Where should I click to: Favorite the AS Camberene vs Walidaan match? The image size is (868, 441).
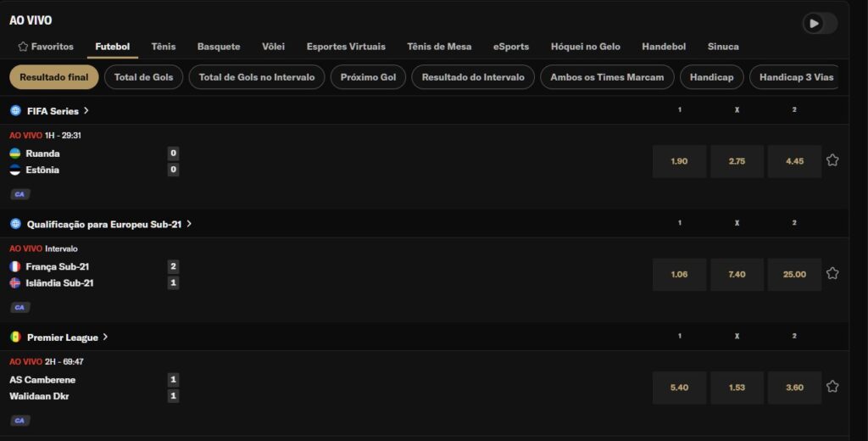[x=832, y=387]
